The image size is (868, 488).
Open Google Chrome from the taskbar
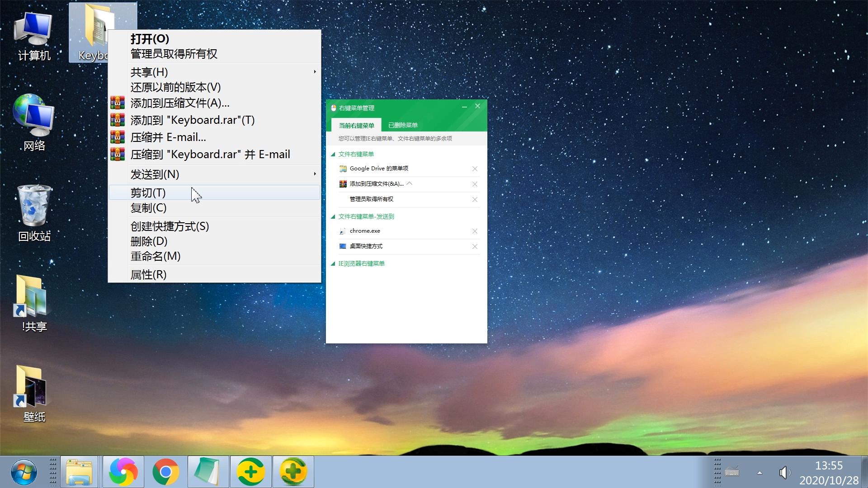(x=165, y=472)
